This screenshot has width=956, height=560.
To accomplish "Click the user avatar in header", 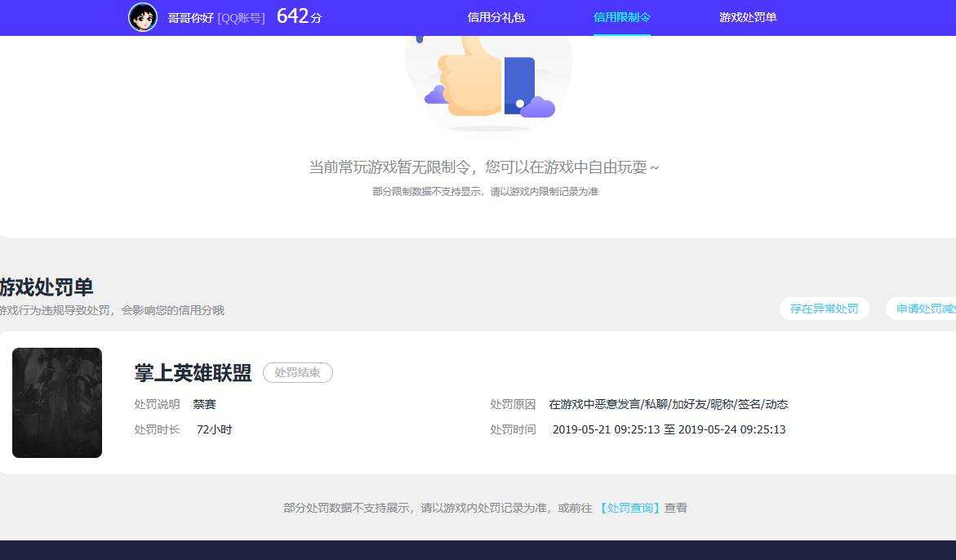I will click(x=144, y=18).
